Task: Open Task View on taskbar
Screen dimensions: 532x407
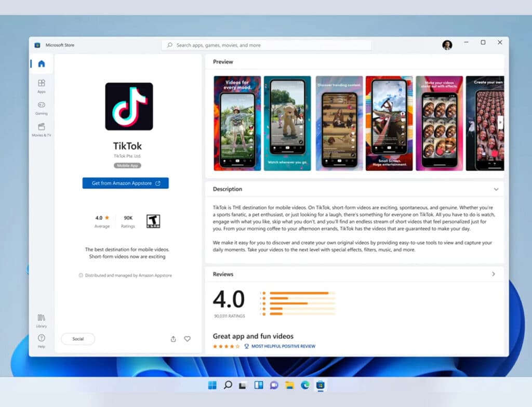Action: coord(242,385)
